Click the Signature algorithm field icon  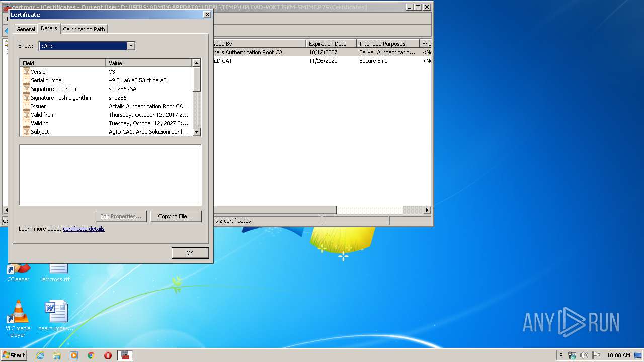pyautogui.click(x=26, y=89)
